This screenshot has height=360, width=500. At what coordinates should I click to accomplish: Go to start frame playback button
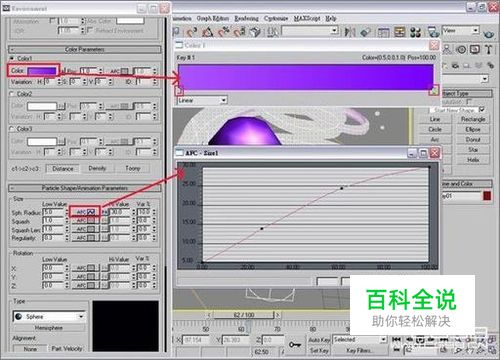pos(396,339)
